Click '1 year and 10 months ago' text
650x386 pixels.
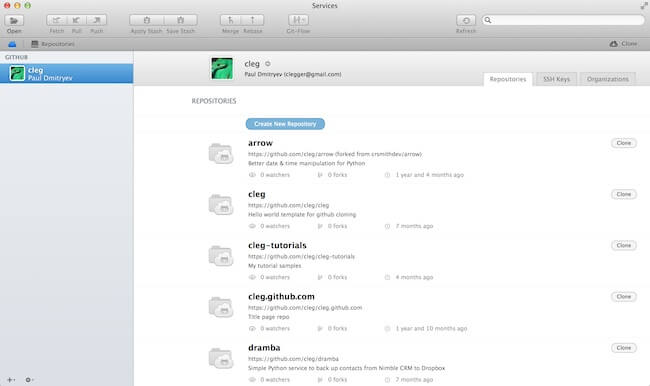[x=431, y=329]
